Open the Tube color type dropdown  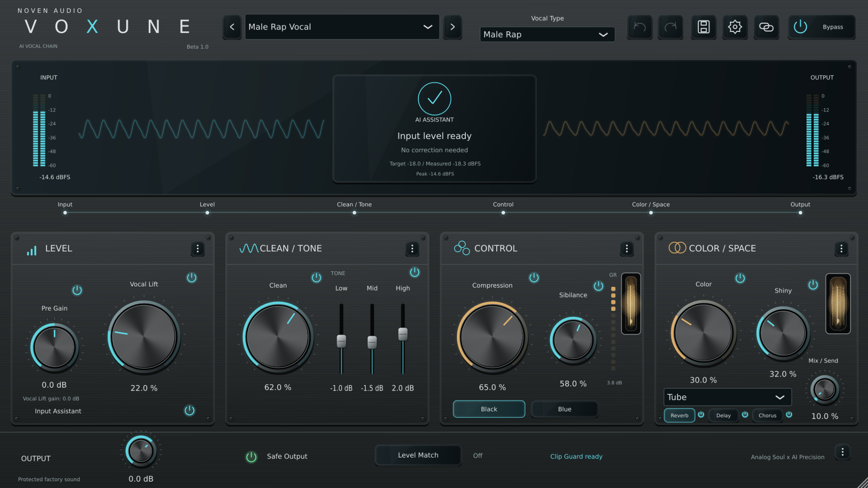click(727, 397)
